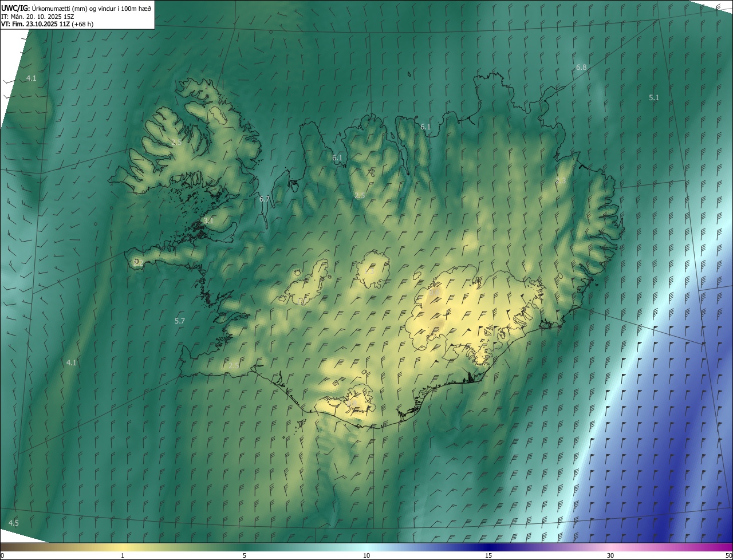Click the 4.5 value label on the map
733x560 pixels.
13,523
